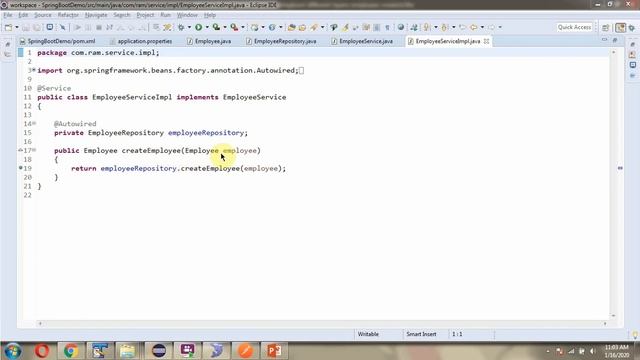
Task: Open the Window menu
Action: (187, 15)
